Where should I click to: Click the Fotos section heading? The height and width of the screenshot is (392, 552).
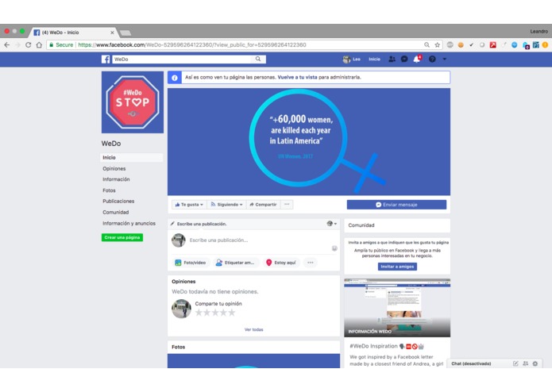pos(178,347)
